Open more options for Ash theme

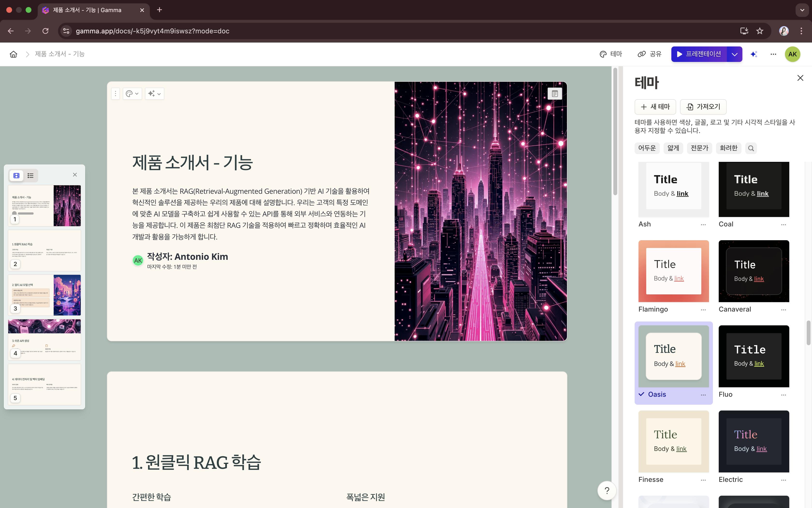tap(703, 224)
